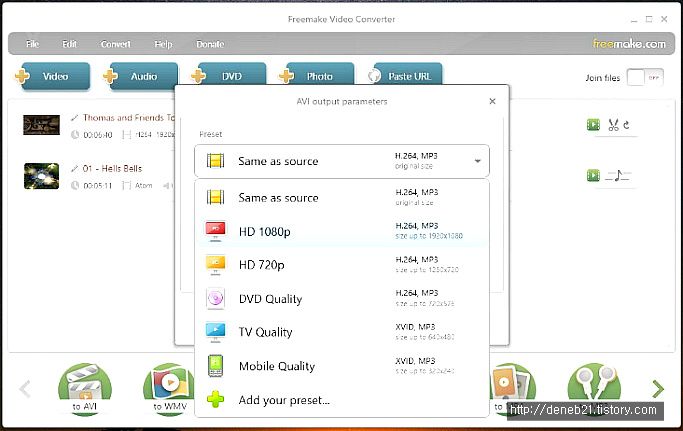Open the Help menu
The height and width of the screenshot is (431, 683).
click(163, 44)
